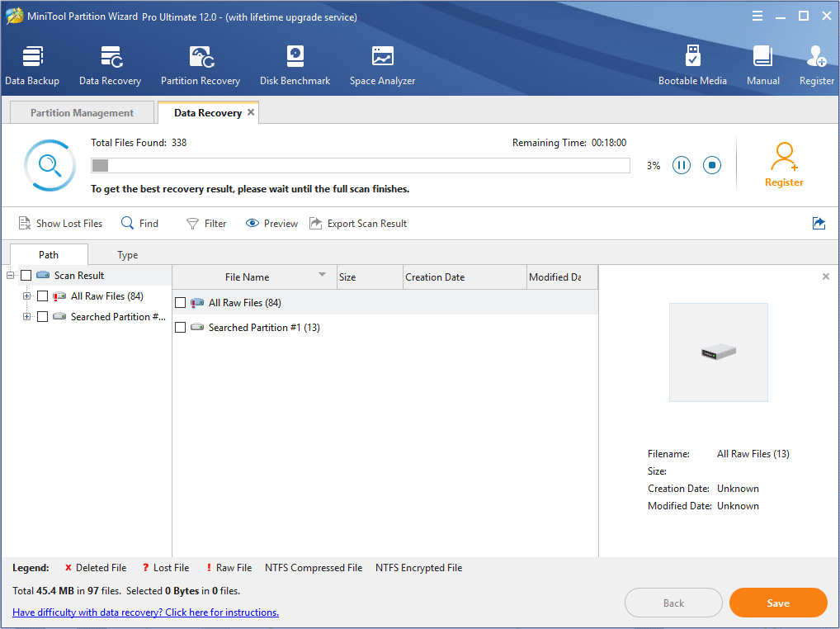Open the Data Backup tool
Screen dimensions: 840x629
click(x=32, y=65)
